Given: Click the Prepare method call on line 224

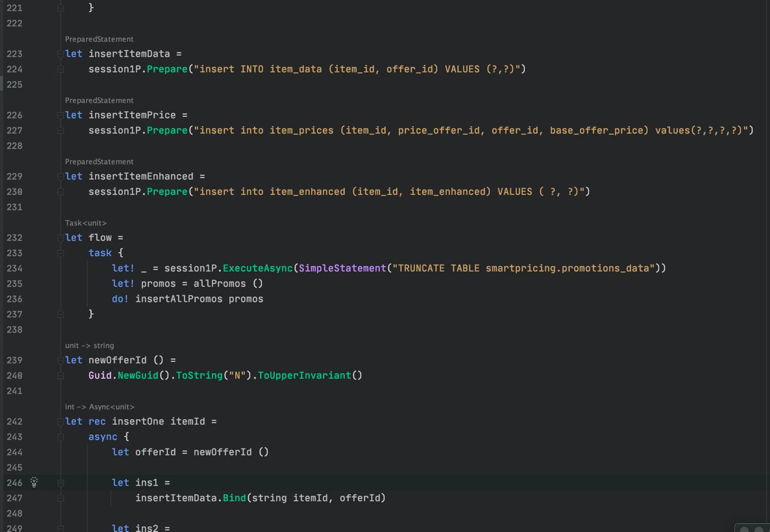Looking at the screenshot, I should [x=167, y=69].
